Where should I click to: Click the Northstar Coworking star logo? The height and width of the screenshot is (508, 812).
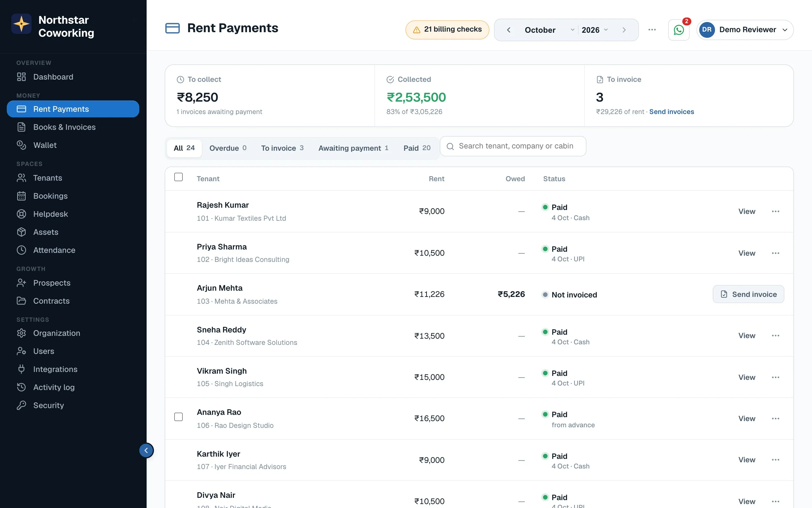tap(21, 24)
